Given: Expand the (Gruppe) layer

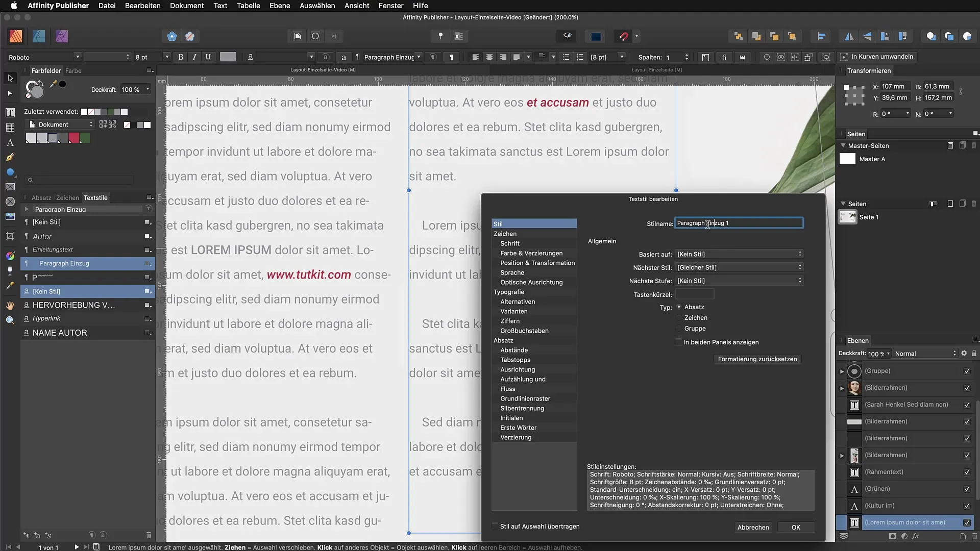Looking at the screenshot, I should [842, 371].
